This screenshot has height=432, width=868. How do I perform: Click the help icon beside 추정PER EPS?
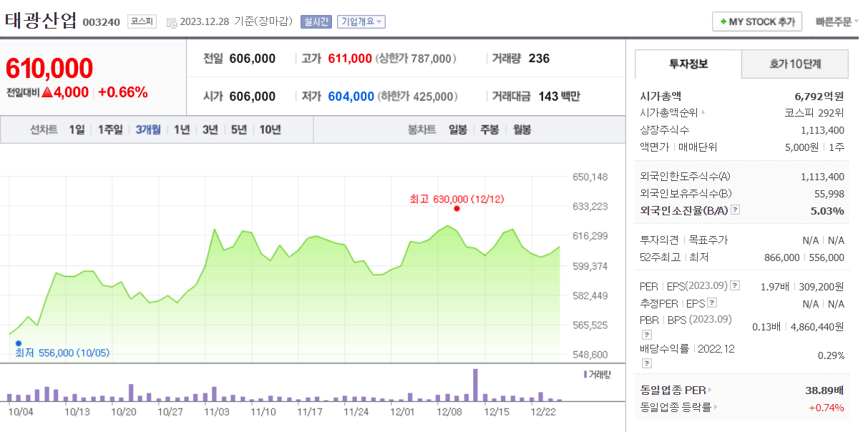713,304
